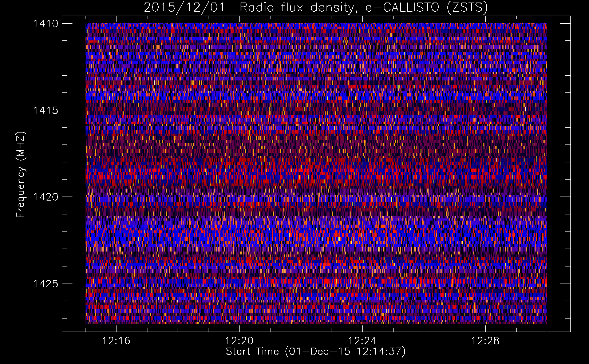Click the 12:20 time axis label
Viewport: 589px width, 364px height.
[239, 341]
